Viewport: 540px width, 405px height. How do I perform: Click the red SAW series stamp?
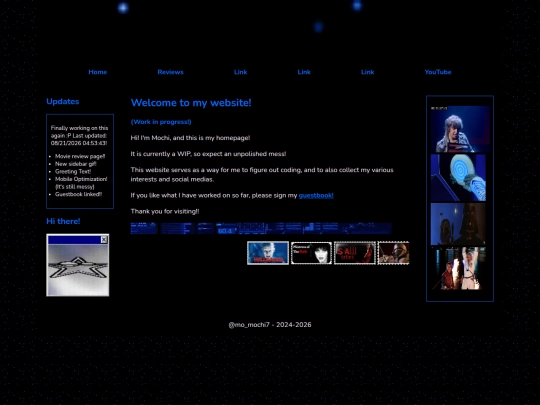[355, 253]
